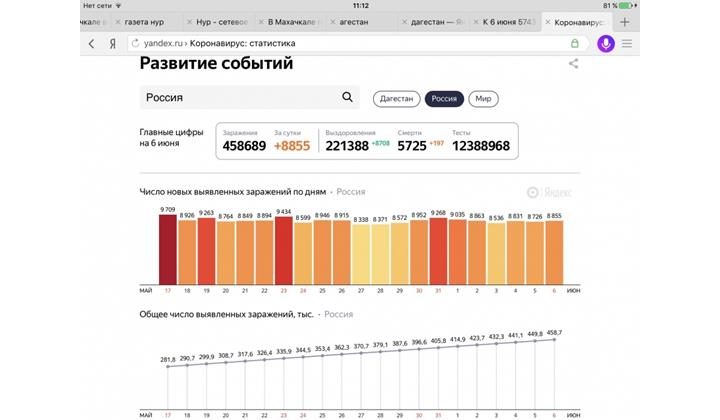Open the browser hamburger menu

point(627,44)
